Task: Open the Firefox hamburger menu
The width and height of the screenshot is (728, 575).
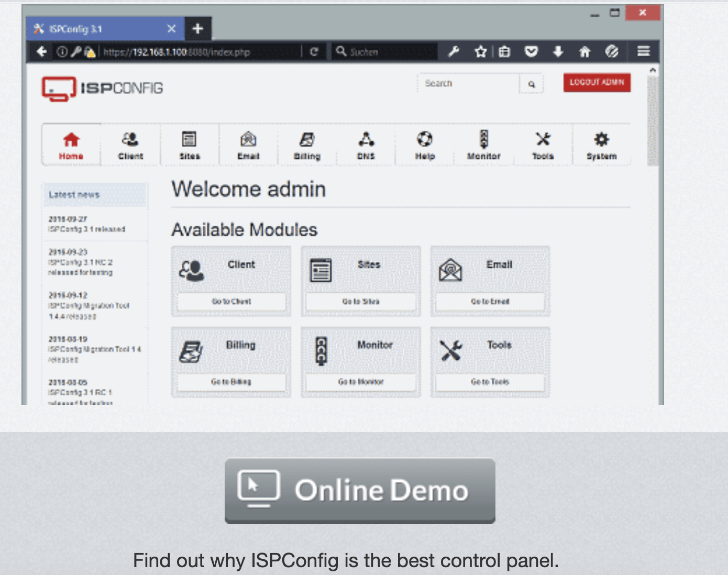Action: (x=643, y=51)
